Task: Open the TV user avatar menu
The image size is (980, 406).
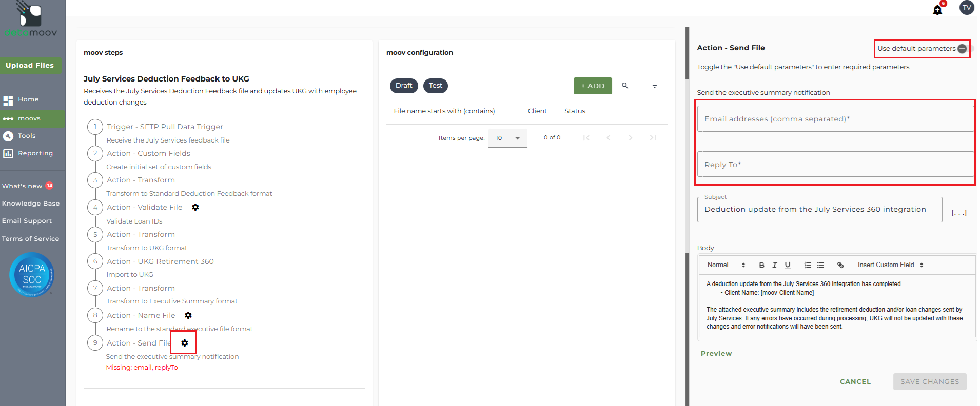Action: [x=967, y=8]
